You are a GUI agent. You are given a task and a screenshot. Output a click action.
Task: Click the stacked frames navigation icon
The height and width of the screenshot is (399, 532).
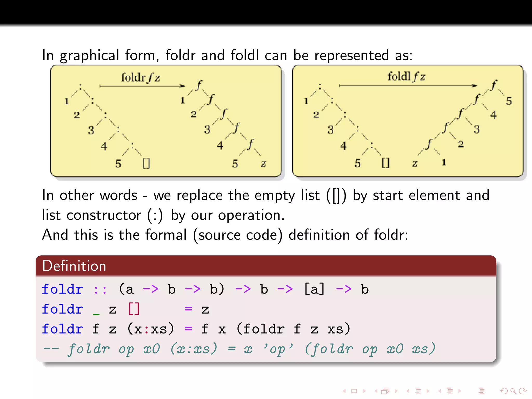(x=386, y=391)
